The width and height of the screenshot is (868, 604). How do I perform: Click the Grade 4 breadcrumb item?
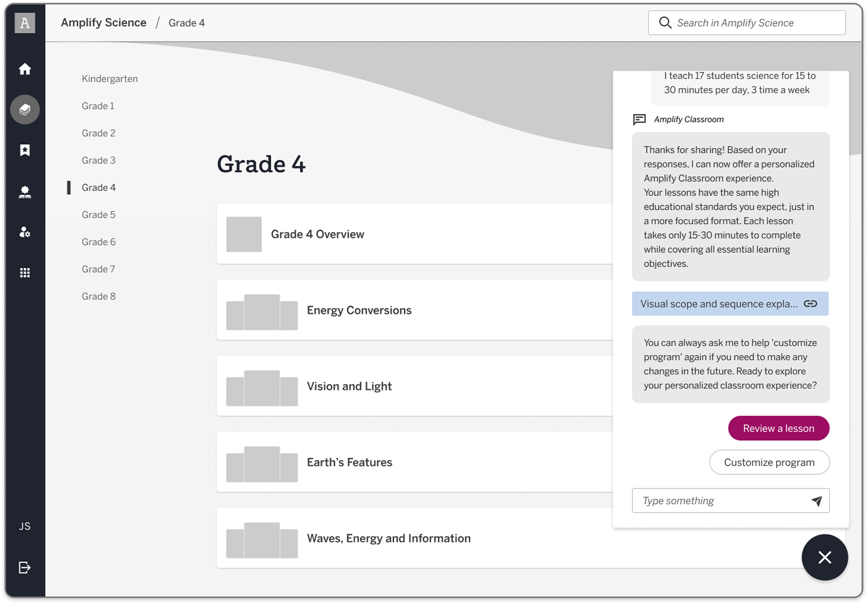pos(187,23)
